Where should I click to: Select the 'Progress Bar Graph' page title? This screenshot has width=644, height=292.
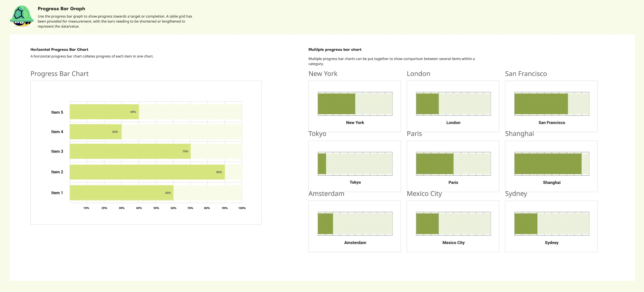pos(61,8)
